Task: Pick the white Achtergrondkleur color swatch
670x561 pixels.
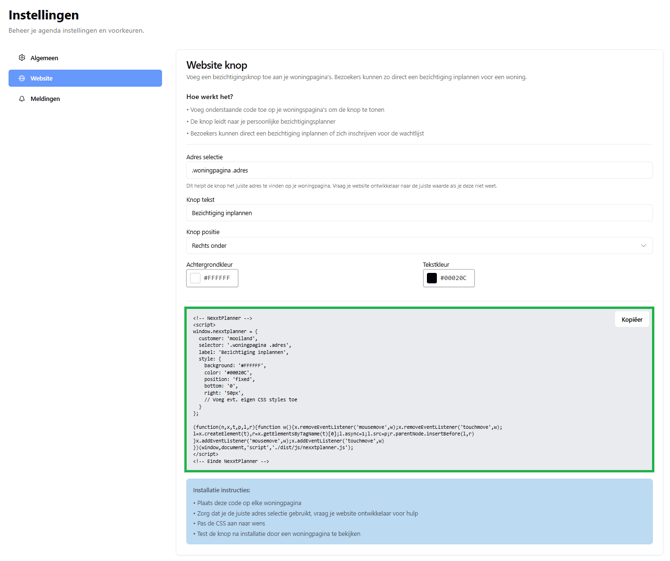Action: tap(195, 278)
